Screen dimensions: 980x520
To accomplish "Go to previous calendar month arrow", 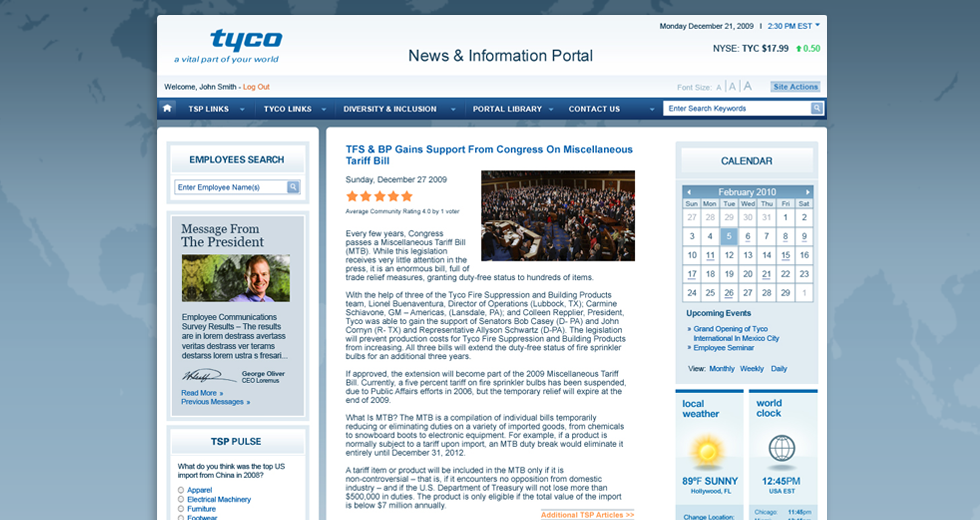I will tap(689, 192).
